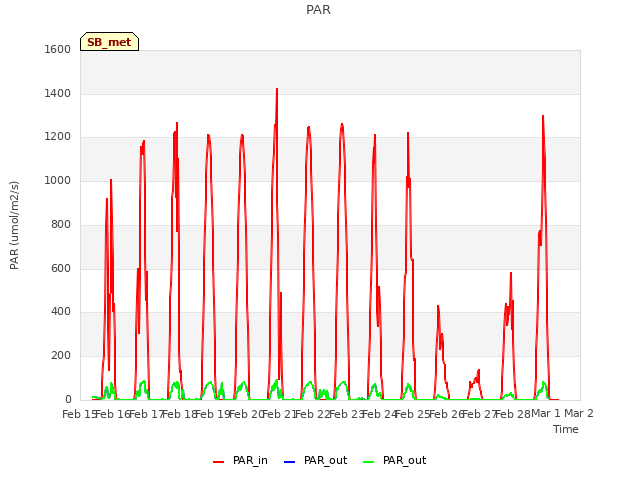The width and height of the screenshot is (640, 480).
Task: Click the 200 y-axis tick label
Action: click(61, 356)
